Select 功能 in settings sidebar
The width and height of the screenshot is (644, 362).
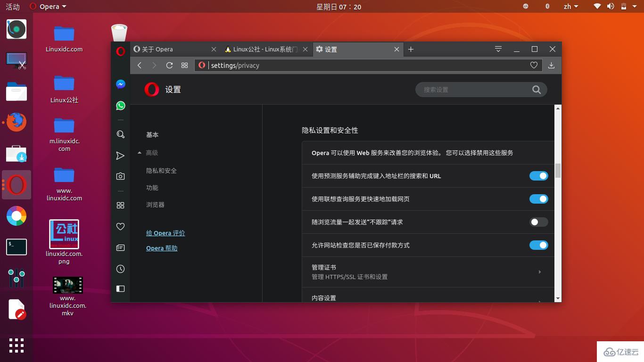click(152, 188)
